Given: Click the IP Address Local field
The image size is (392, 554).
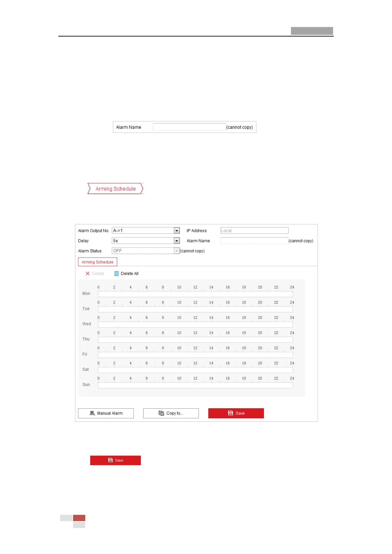Looking at the screenshot, I should (254, 231).
